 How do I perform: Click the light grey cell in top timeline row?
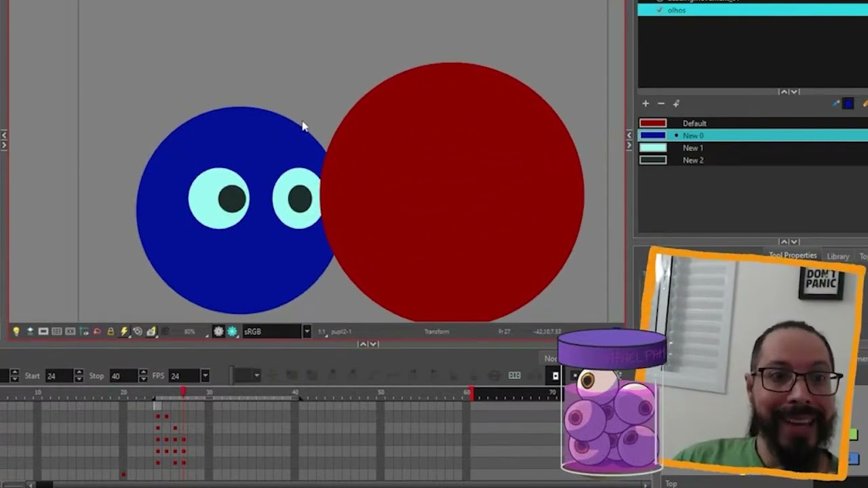[157, 406]
